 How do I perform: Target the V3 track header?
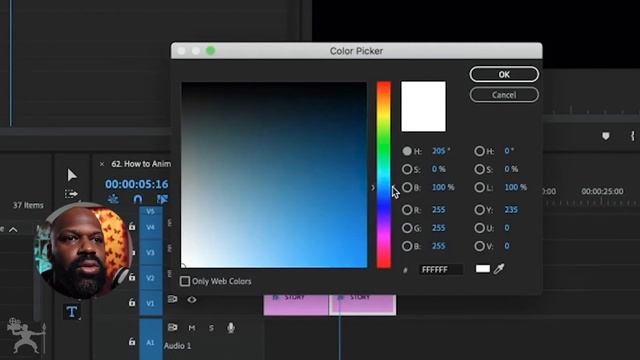(151, 253)
